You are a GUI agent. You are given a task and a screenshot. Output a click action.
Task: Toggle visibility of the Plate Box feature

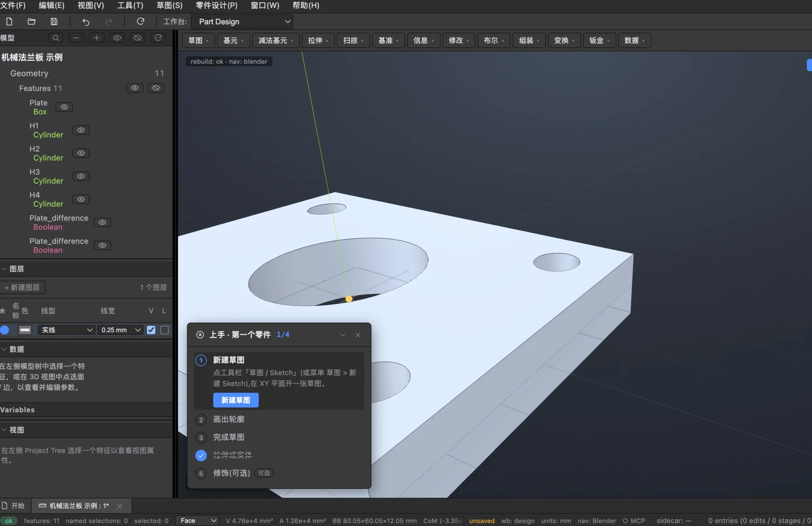(64, 107)
